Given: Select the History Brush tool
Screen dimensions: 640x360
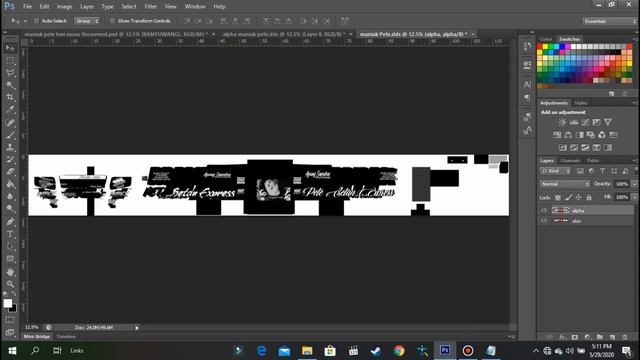Looking at the screenshot, I should [x=10, y=159].
